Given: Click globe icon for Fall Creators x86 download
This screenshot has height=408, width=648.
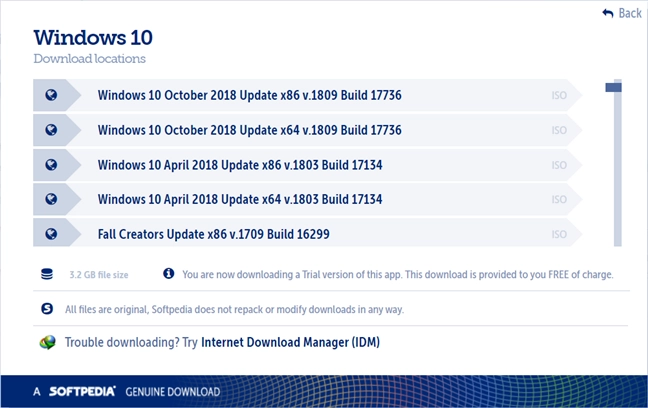Looking at the screenshot, I should pos(51,234).
